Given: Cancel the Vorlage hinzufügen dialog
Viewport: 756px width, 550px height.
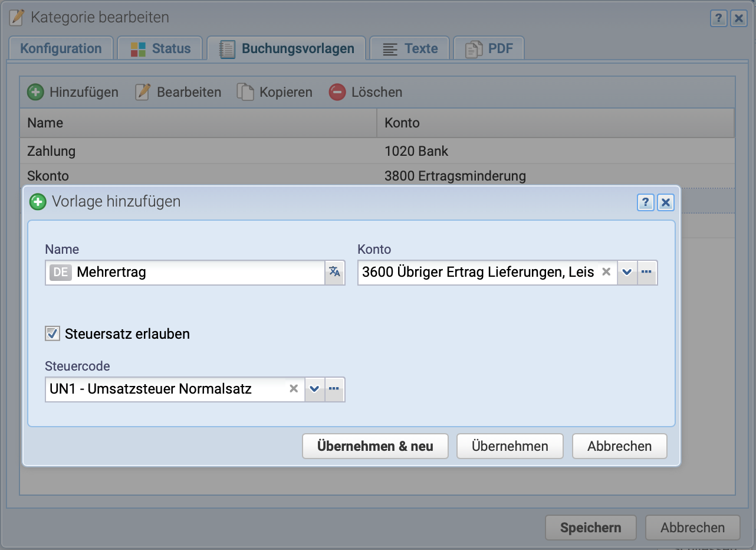Looking at the screenshot, I should click(x=620, y=446).
